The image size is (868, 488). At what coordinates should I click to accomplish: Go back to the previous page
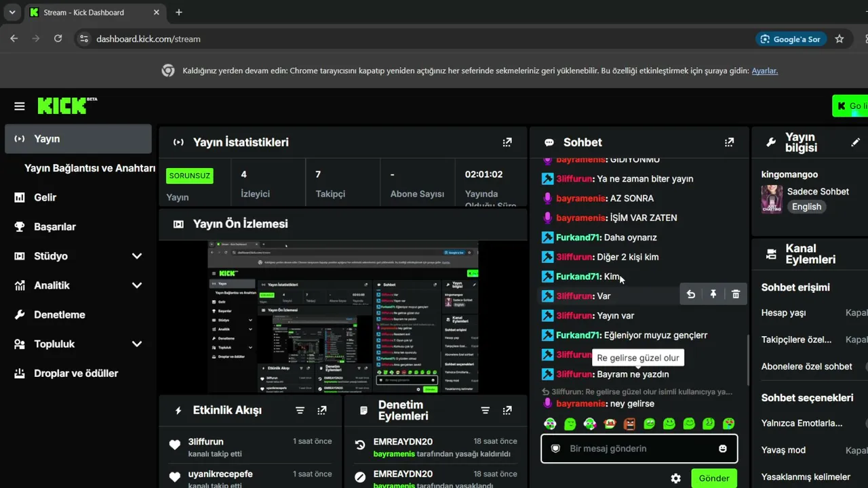[x=14, y=39]
